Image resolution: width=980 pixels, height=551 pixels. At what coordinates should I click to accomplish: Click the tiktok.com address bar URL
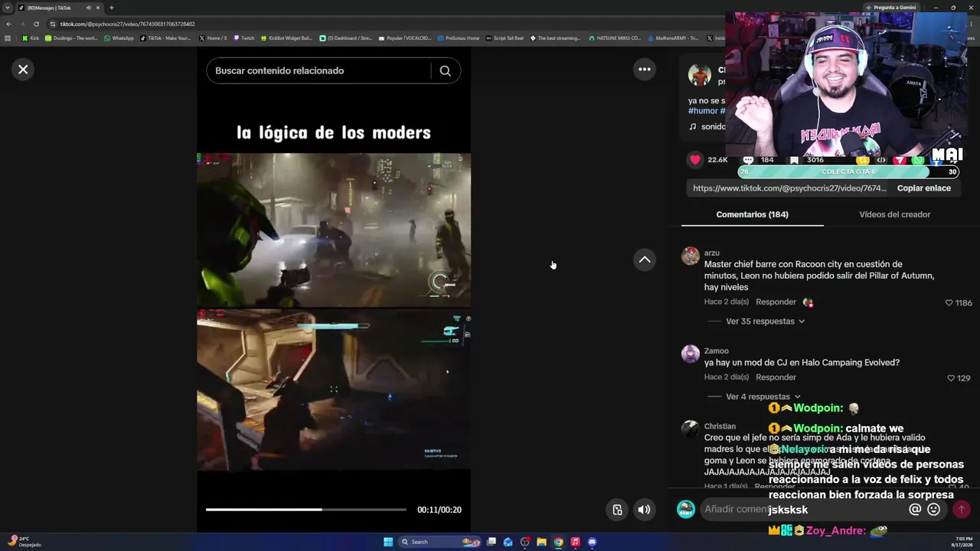(128, 24)
